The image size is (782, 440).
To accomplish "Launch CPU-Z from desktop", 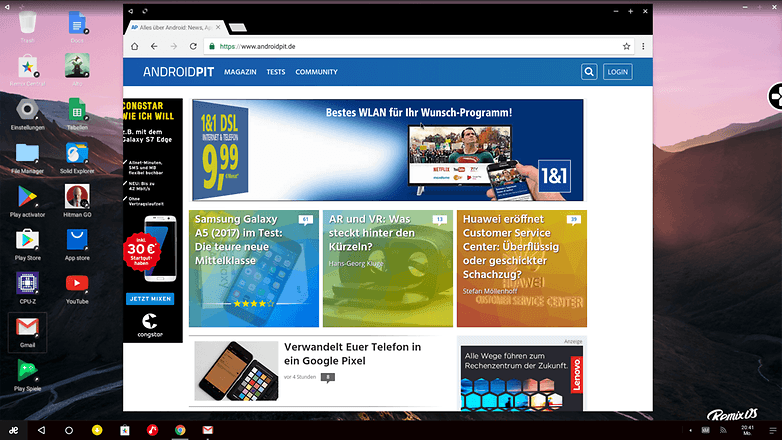I will point(27,285).
